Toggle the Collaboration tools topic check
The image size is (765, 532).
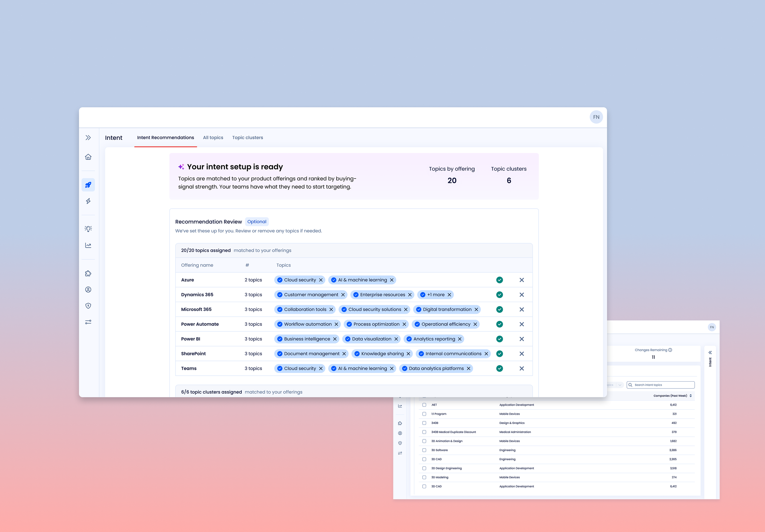(x=280, y=309)
